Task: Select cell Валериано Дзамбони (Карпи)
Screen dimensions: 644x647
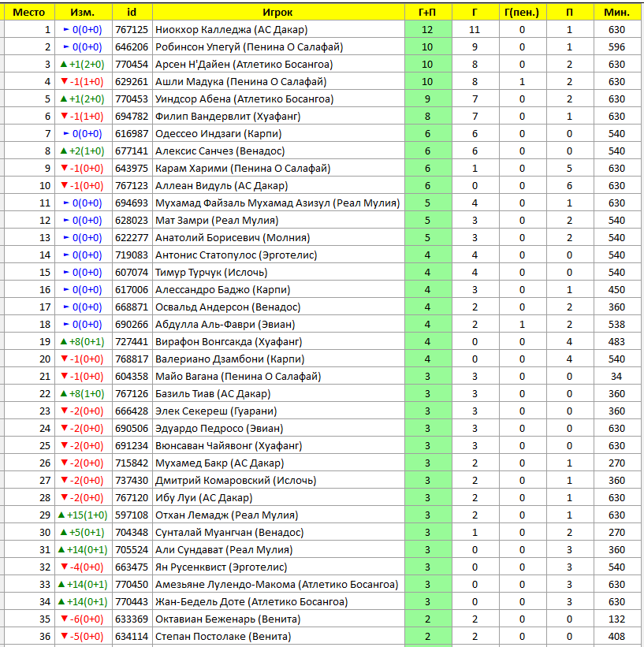Action: 278,359
